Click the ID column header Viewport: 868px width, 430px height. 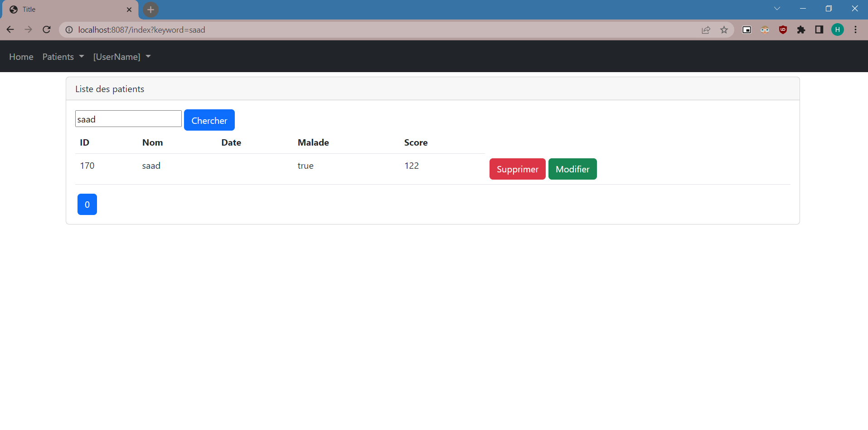pos(84,142)
